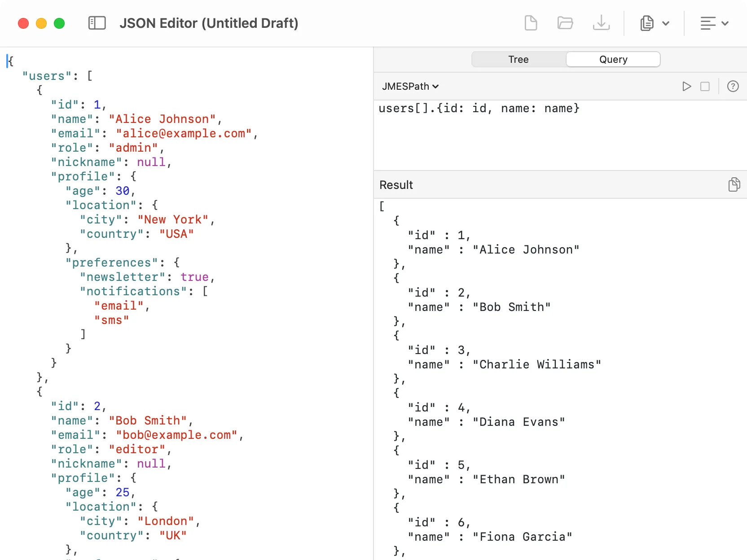
Task: Select the JSON Editor window title
Action: point(209,23)
